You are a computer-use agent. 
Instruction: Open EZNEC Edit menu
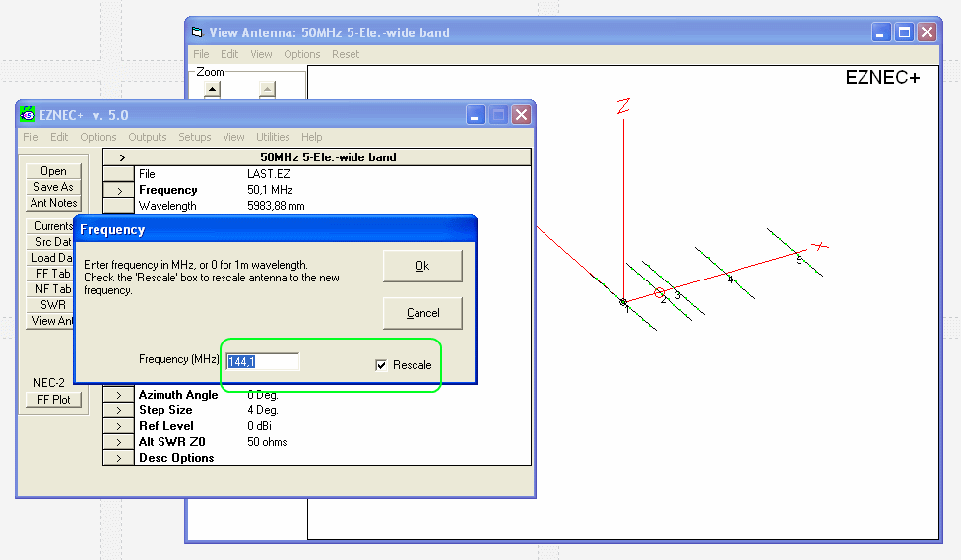(x=59, y=137)
